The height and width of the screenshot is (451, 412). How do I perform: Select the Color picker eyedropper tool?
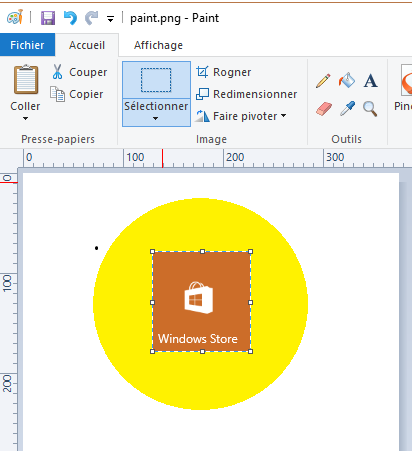pos(347,109)
